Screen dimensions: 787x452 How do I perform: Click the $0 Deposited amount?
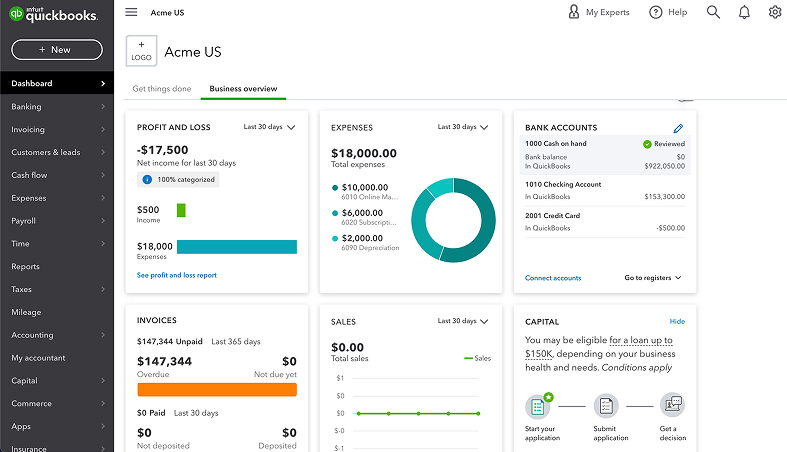pos(289,432)
